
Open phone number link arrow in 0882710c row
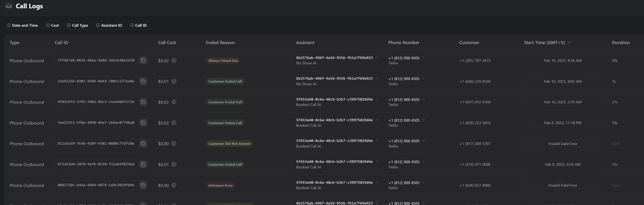pos(423,183)
